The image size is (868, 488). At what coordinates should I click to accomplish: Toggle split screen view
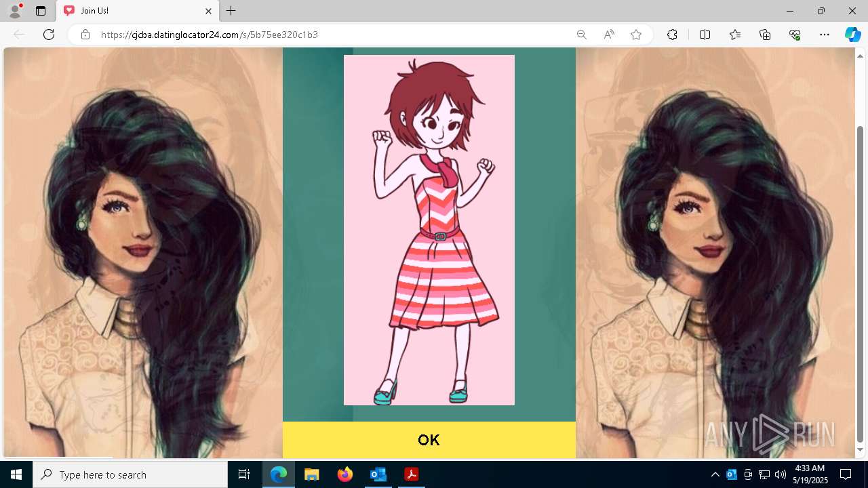click(x=705, y=35)
